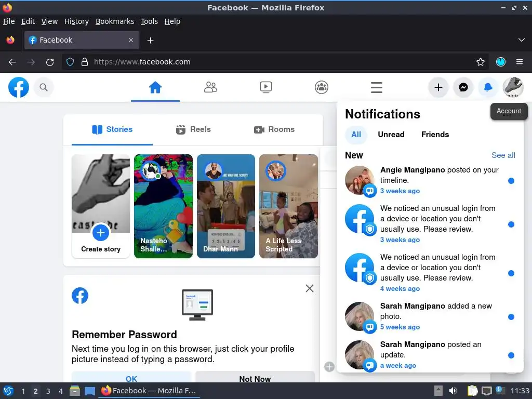The height and width of the screenshot is (399, 532).
Task: Open the Friends icon in top navigation
Action: 210,87
